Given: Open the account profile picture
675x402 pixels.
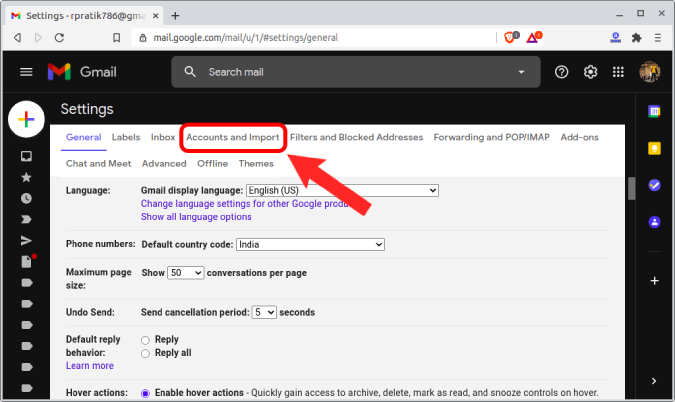Looking at the screenshot, I should coord(649,72).
